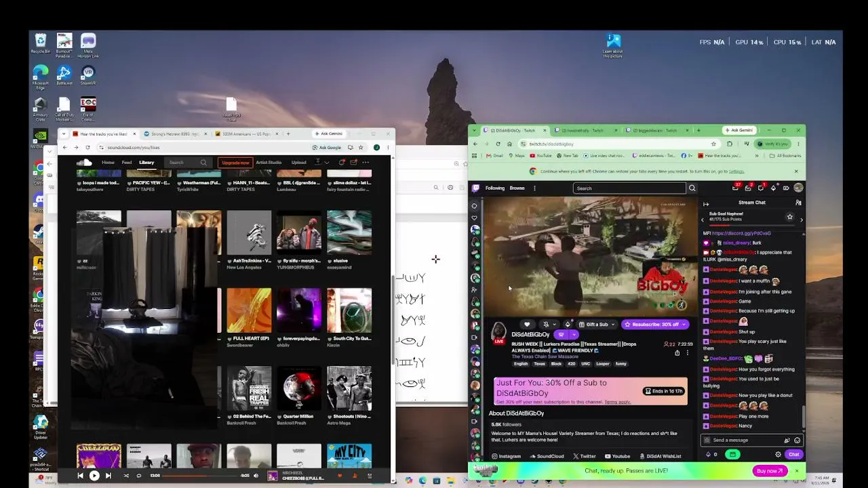Toggle like on the elusive track
The width and height of the screenshot is (868, 488).
pyautogui.click(x=330, y=261)
